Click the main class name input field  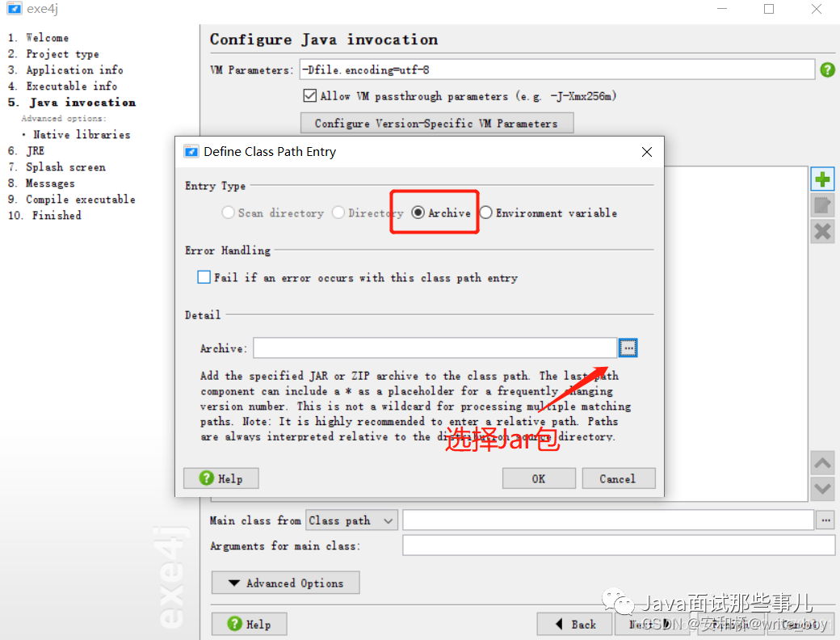tap(608, 520)
